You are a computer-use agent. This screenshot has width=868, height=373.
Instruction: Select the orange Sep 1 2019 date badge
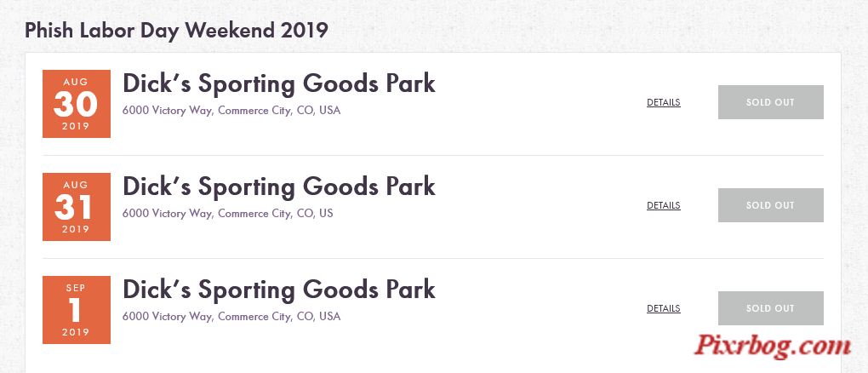(x=77, y=310)
